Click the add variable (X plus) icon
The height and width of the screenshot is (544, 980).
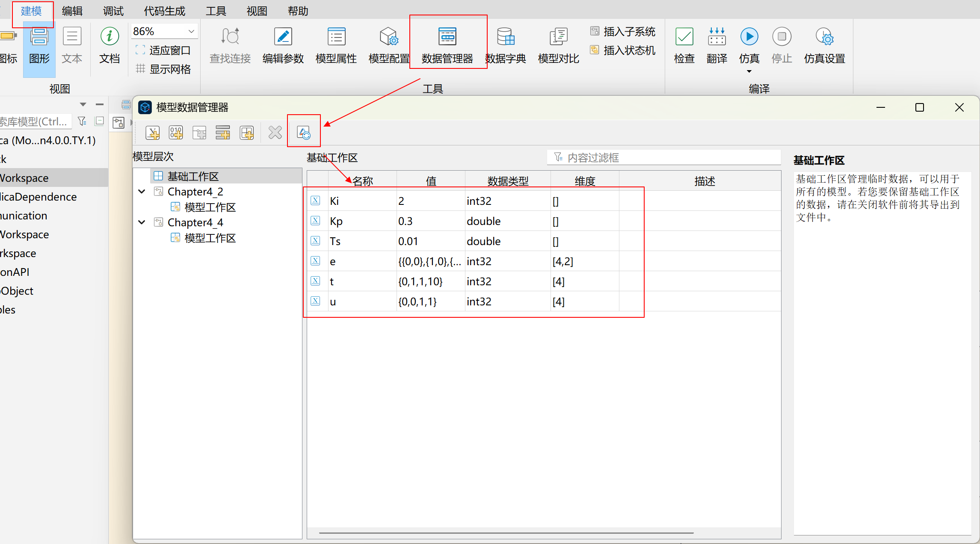coord(153,133)
